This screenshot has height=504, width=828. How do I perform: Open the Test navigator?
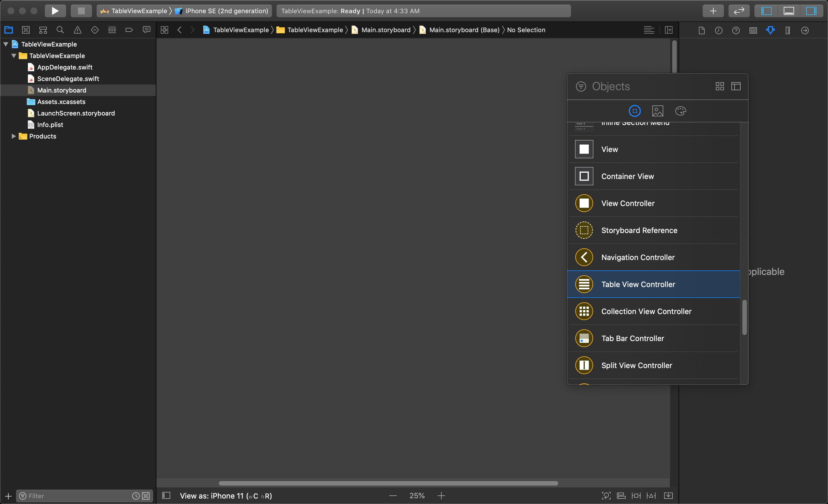95,30
